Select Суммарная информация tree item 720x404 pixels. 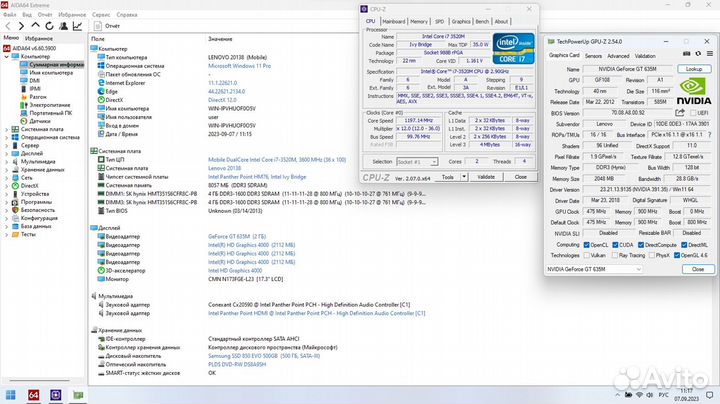(51, 65)
